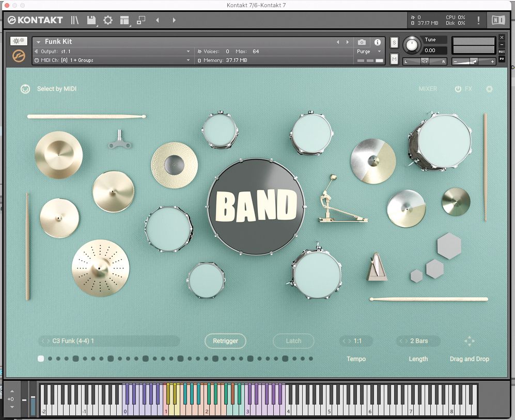Click the Save icon in the toolbar

[91, 20]
